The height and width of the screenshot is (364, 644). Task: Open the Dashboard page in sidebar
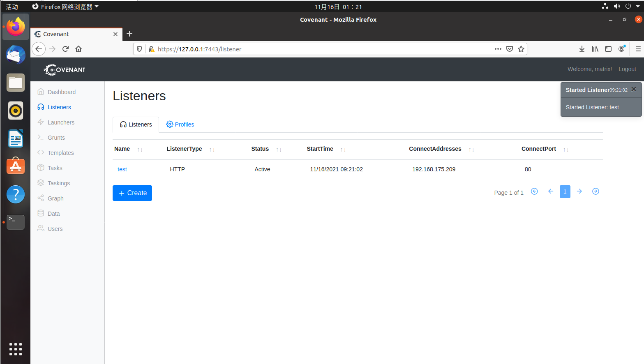[61, 92]
